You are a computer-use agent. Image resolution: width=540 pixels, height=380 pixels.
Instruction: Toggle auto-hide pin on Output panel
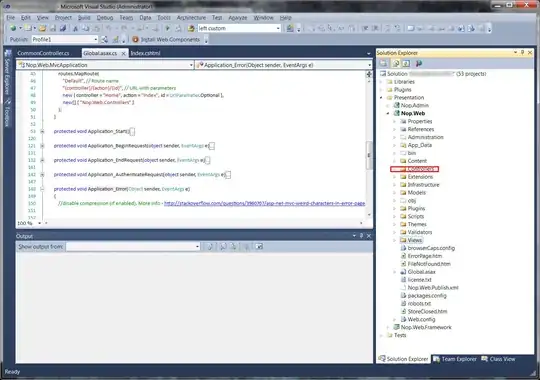[x=361, y=236]
